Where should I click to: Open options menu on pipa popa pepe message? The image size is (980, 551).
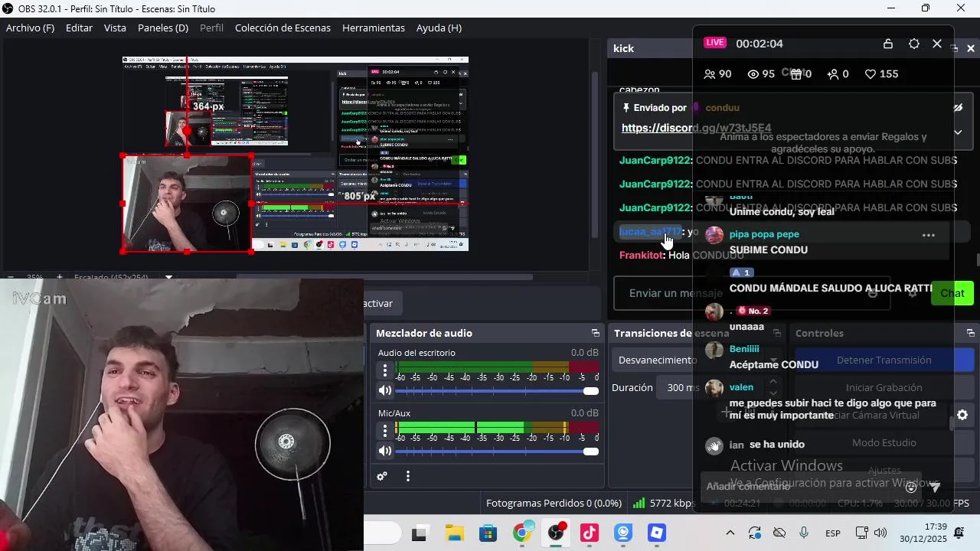point(929,235)
